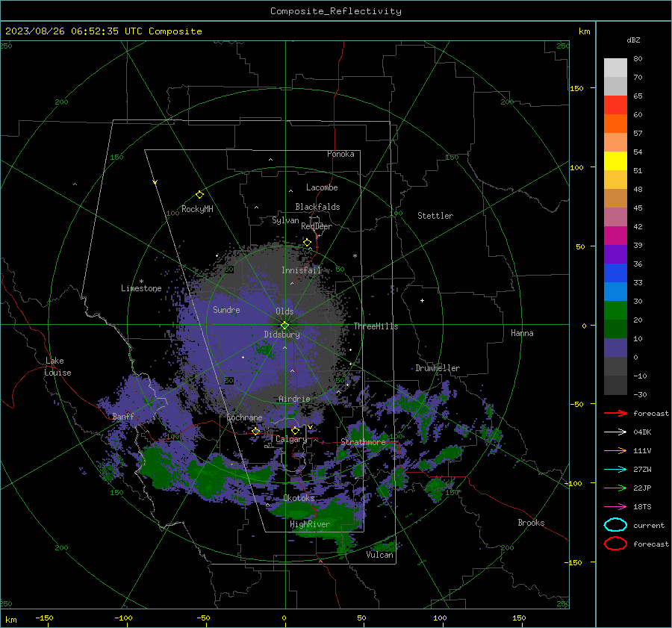Click the Limestone label
Image resolution: width=672 pixels, height=628 pixels.
point(141,288)
